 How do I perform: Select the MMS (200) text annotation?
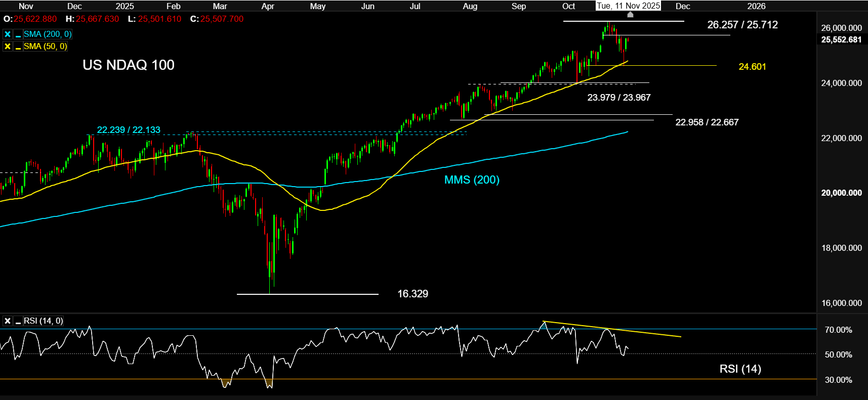[x=472, y=180]
